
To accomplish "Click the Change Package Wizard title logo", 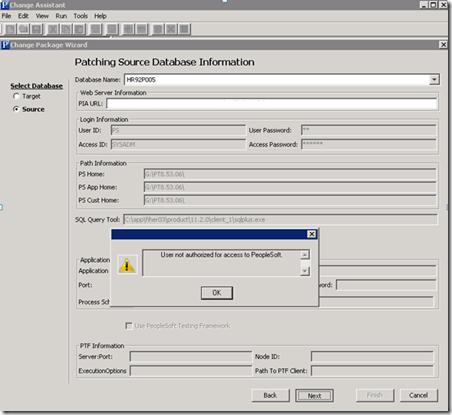I will 5,45.
